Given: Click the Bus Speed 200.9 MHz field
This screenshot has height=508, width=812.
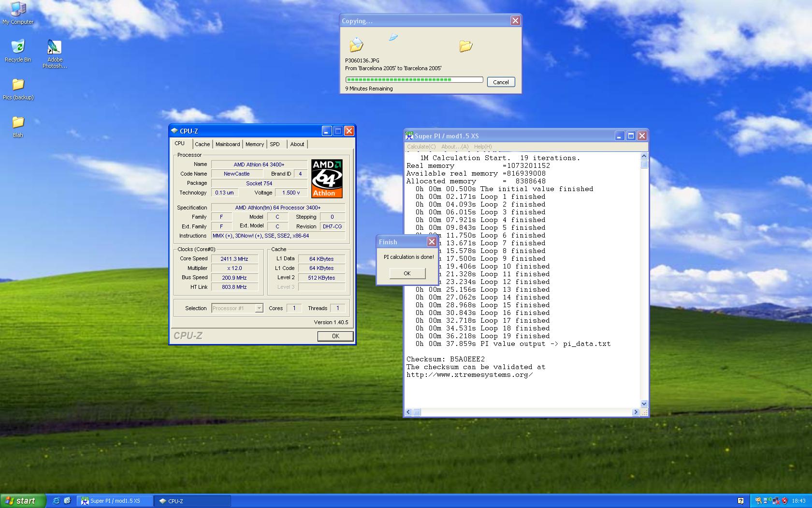Looking at the screenshot, I should click(234, 278).
